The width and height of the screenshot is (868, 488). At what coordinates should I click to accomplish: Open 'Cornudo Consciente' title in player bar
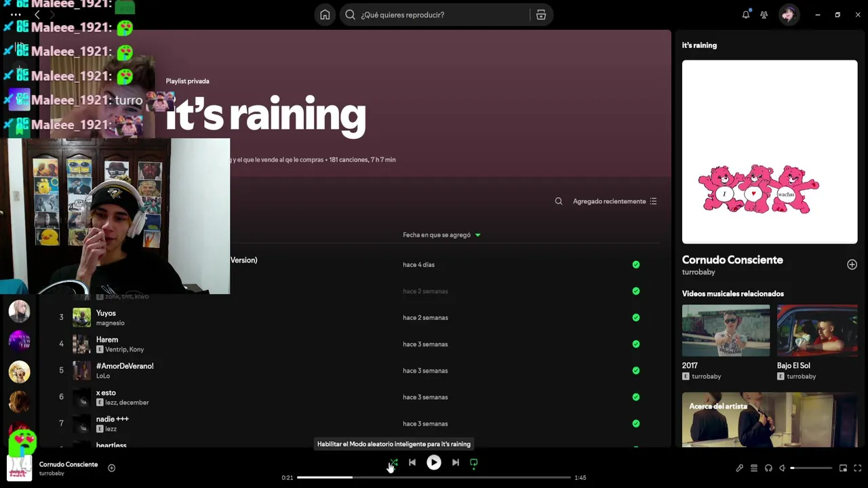click(68, 464)
